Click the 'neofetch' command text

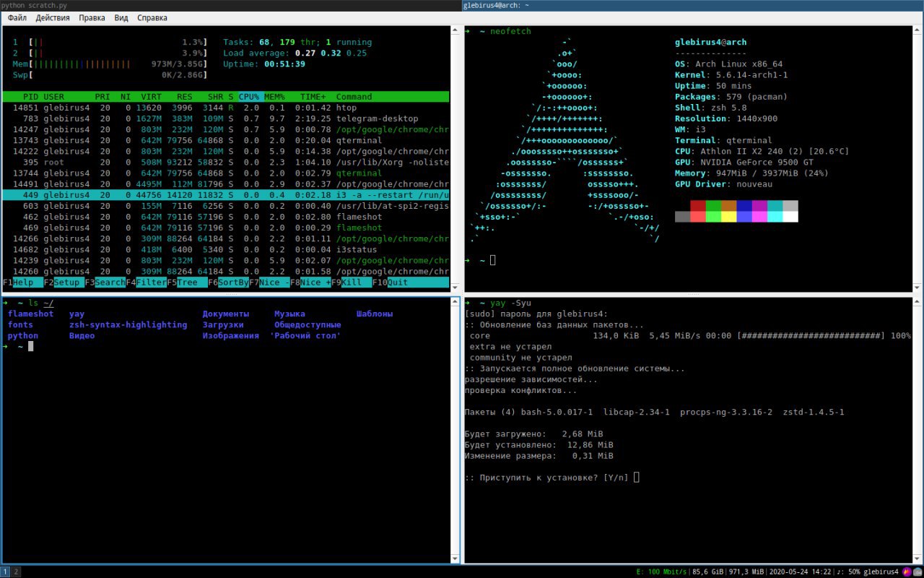tap(510, 32)
